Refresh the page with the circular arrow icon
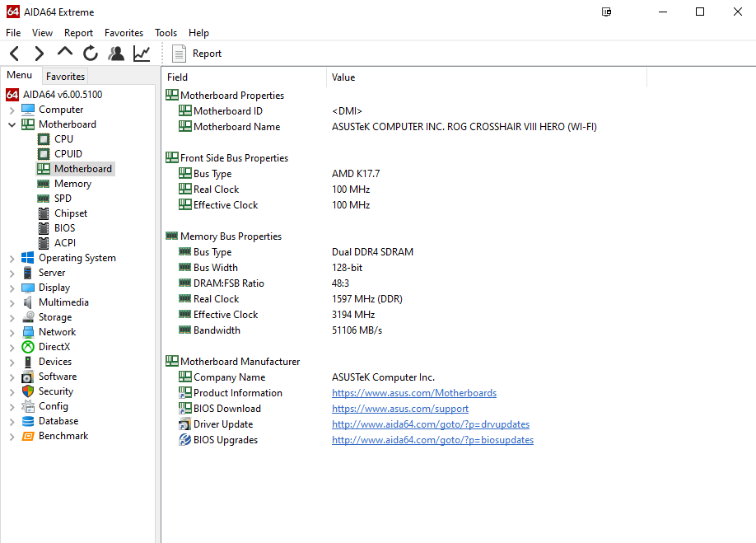Screen dimensions: 756x543 (x=90, y=53)
